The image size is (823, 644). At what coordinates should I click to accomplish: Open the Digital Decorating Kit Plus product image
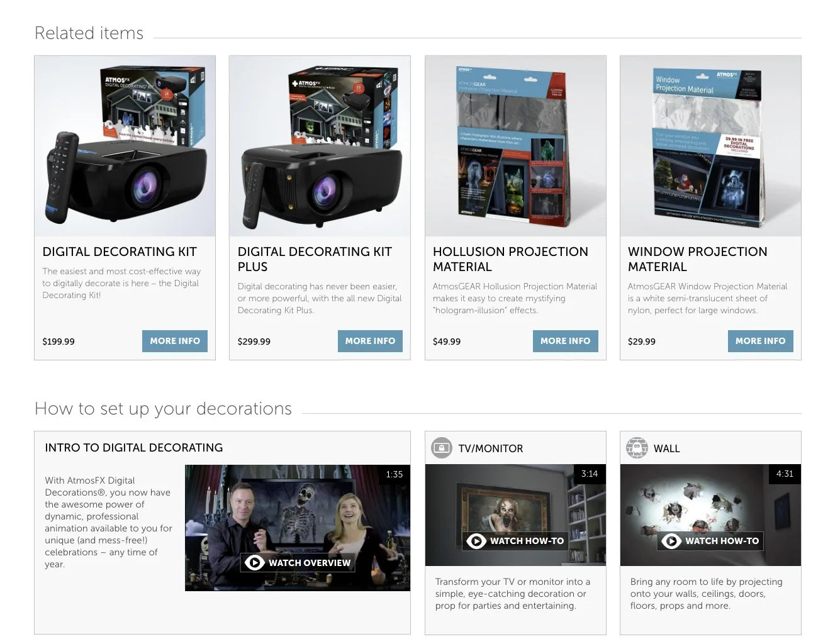(x=320, y=146)
